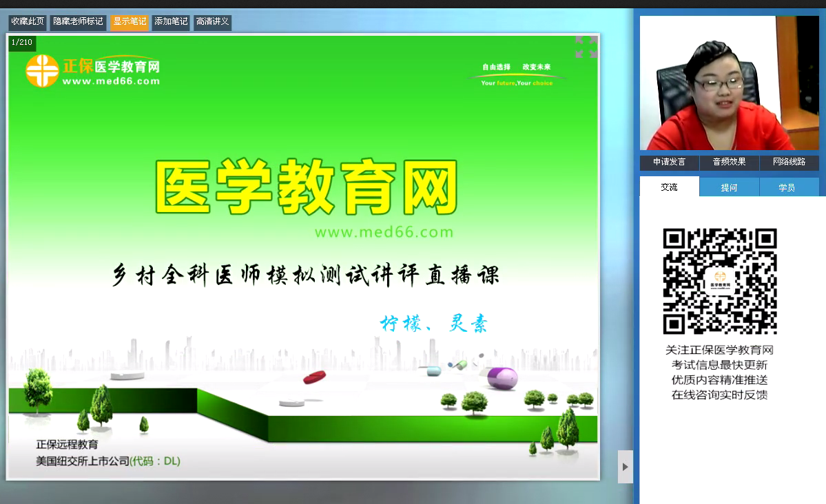Click the 1/210 slide page counter
The image size is (826, 504).
tap(22, 43)
